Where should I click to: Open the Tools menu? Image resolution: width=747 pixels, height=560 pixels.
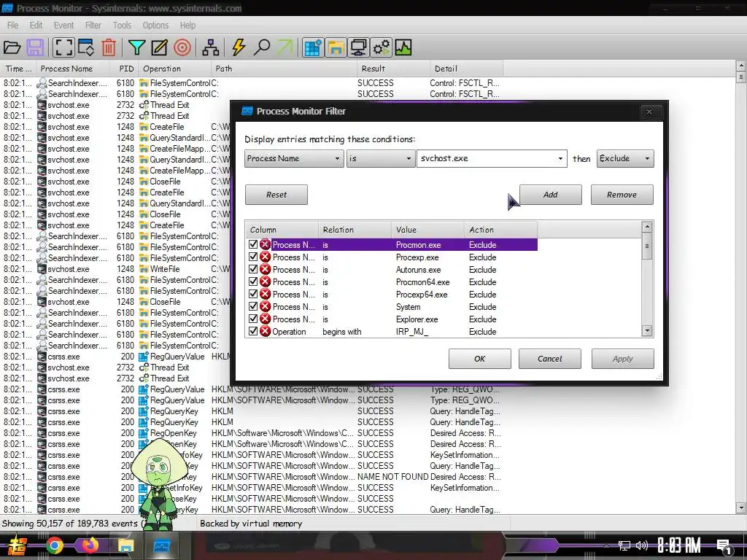tap(122, 26)
